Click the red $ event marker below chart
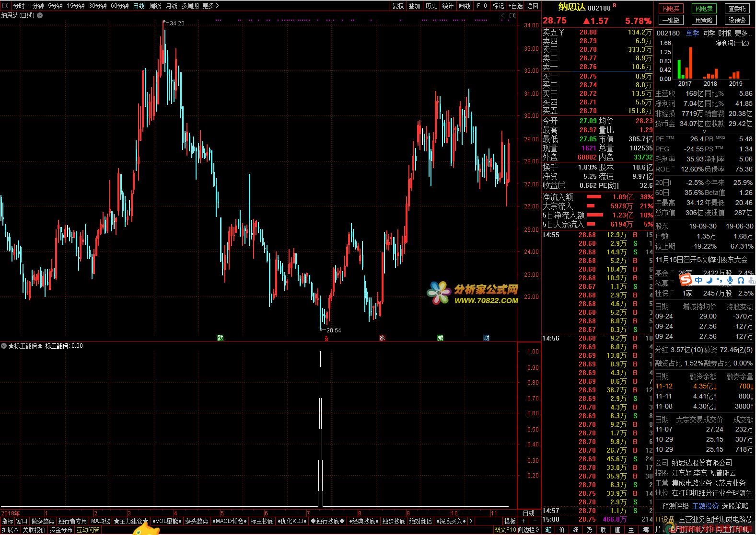 pyautogui.click(x=326, y=338)
